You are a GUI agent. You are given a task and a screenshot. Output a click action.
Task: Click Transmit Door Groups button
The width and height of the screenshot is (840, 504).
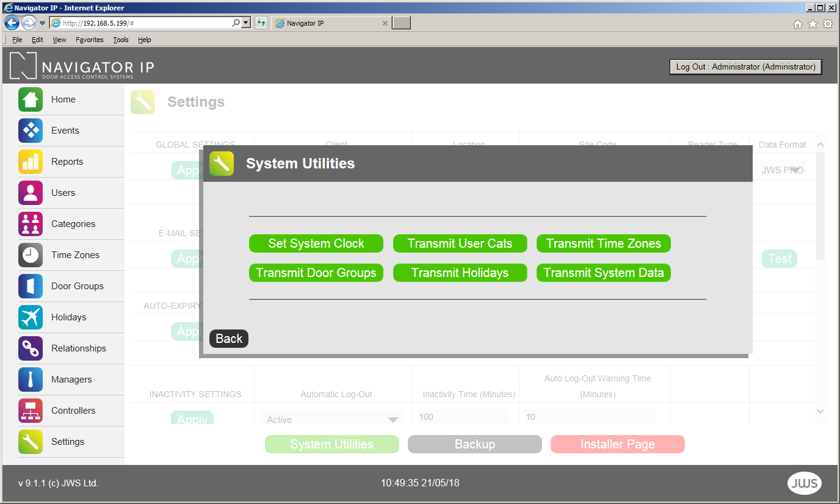[x=316, y=273]
